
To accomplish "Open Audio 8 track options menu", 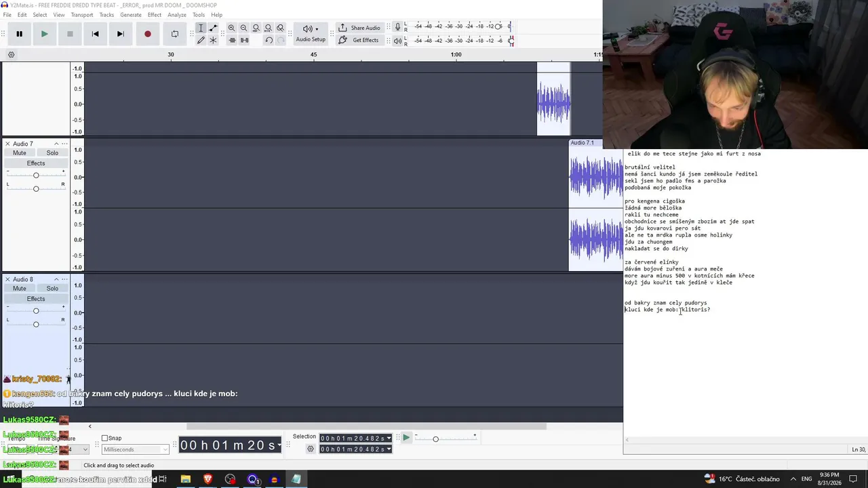I will click(64, 279).
